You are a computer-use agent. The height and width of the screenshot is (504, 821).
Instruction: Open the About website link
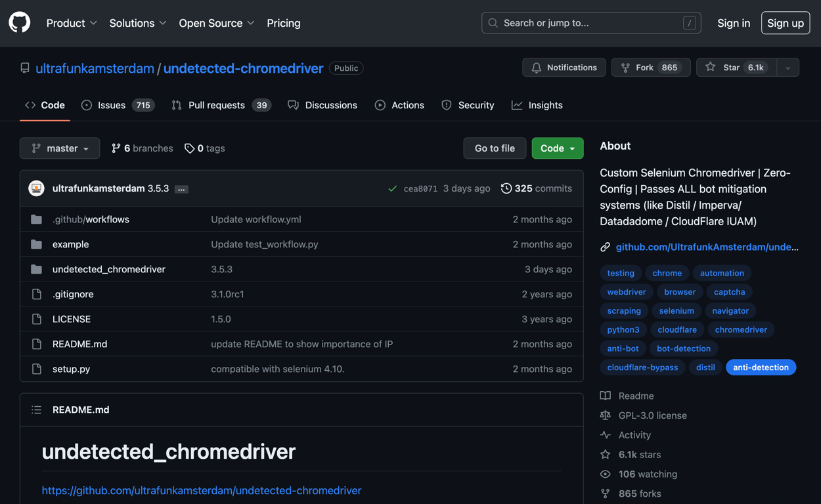coord(707,247)
